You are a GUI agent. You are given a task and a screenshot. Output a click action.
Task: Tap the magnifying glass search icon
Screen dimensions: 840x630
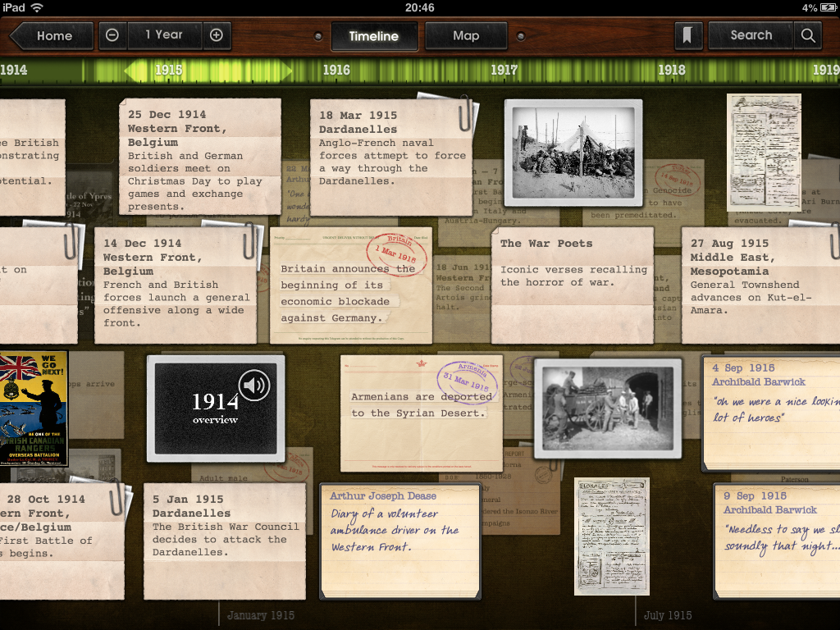pyautogui.click(x=808, y=35)
